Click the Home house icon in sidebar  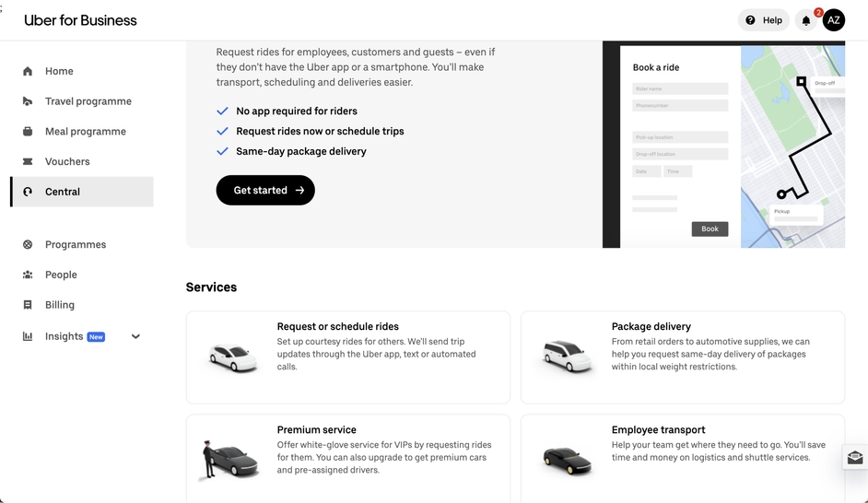pos(28,71)
